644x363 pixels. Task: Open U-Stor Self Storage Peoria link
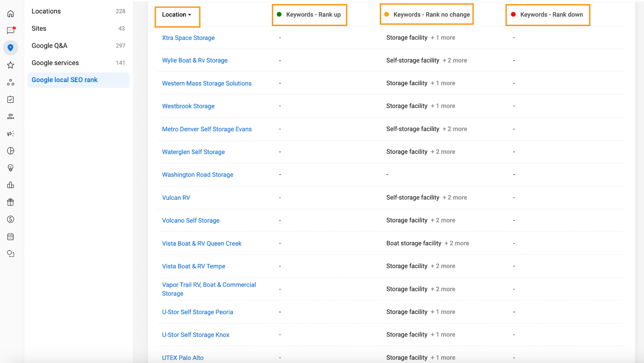point(198,312)
